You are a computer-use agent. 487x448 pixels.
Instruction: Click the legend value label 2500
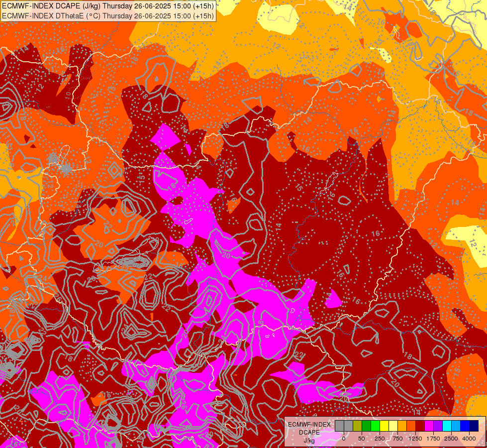[451, 439]
